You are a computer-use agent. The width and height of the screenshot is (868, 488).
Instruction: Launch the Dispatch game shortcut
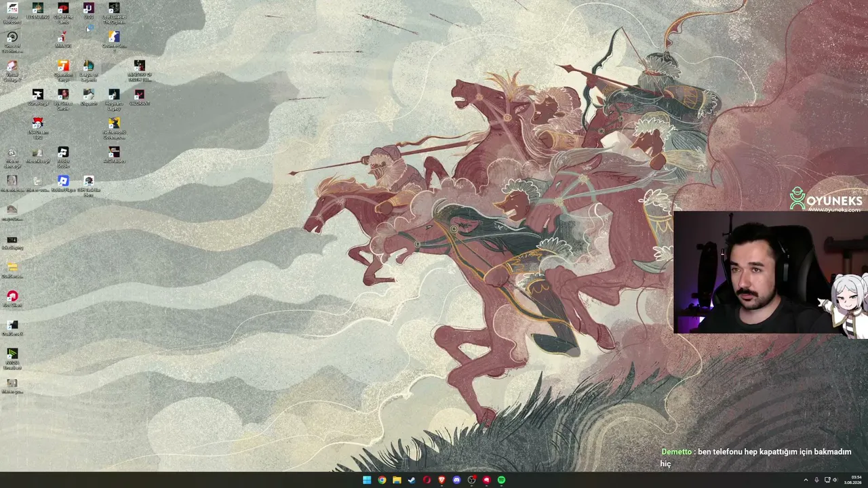click(88, 98)
